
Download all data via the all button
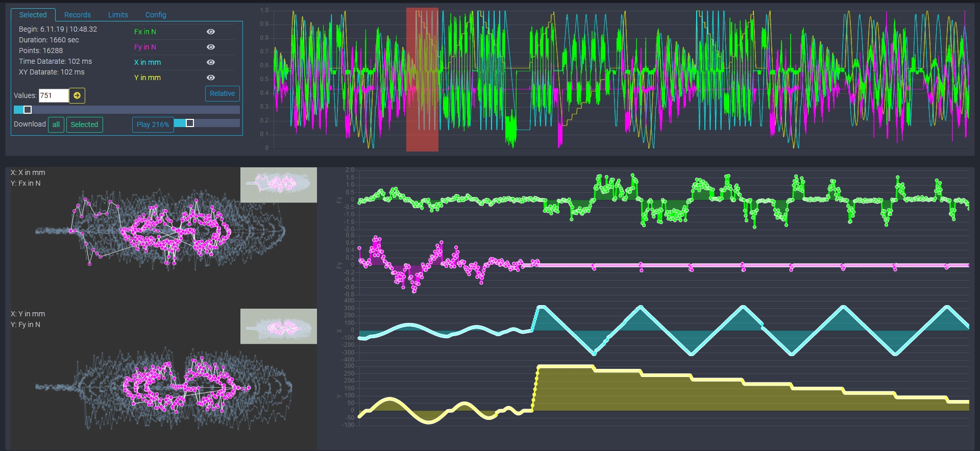click(x=56, y=124)
